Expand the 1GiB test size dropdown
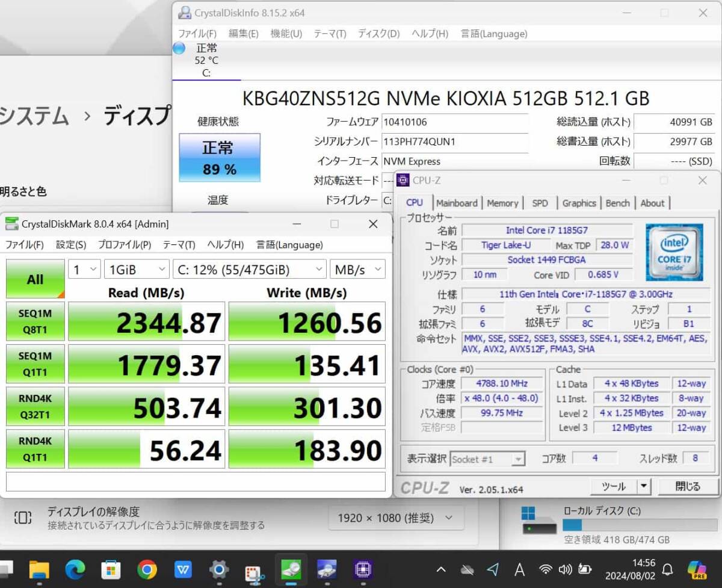The image size is (722, 588). coord(137,270)
